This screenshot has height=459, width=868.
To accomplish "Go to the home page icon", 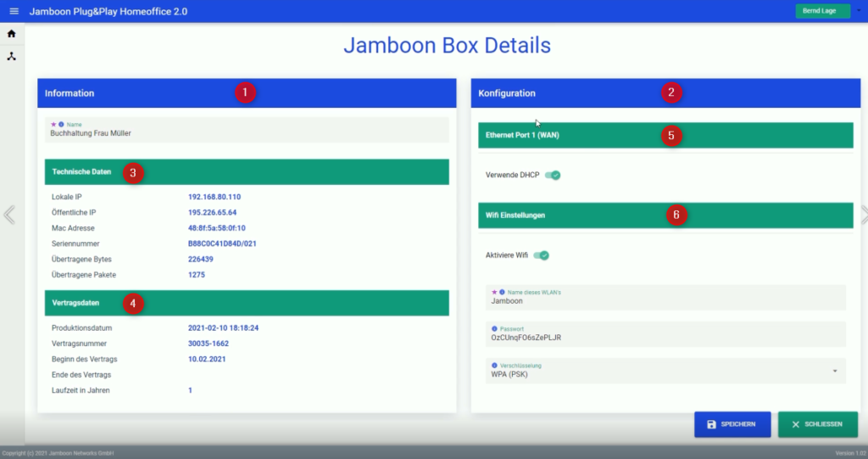I will pos(11,34).
